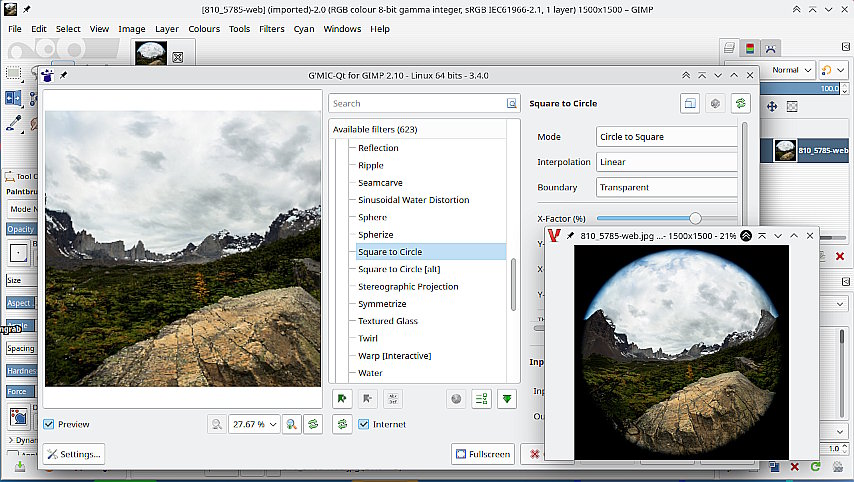Screen dimensions: 854x482
Task: Click the zoom out magnifier icon
Action: coord(217,425)
